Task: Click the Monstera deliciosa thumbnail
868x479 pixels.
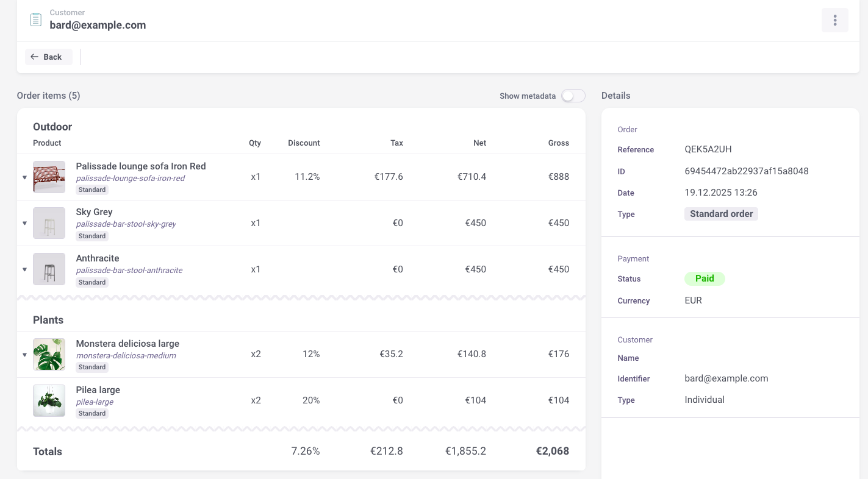Action: coord(49,354)
